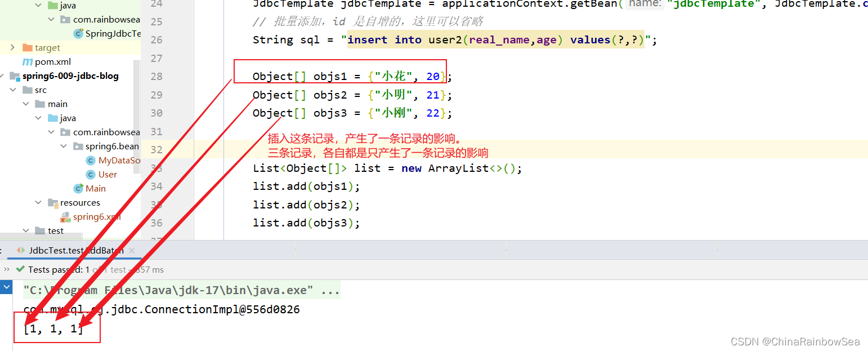Click the resources folder icon

point(53,203)
